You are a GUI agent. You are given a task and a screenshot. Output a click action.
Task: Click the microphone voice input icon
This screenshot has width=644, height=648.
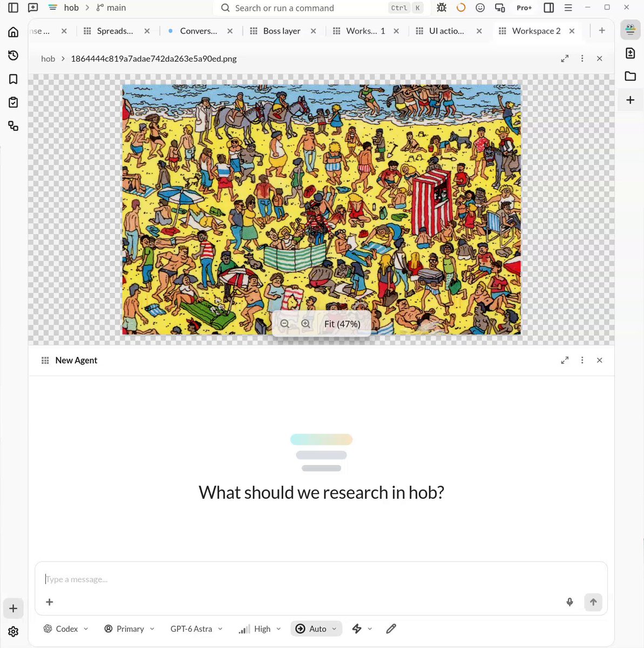tap(570, 602)
